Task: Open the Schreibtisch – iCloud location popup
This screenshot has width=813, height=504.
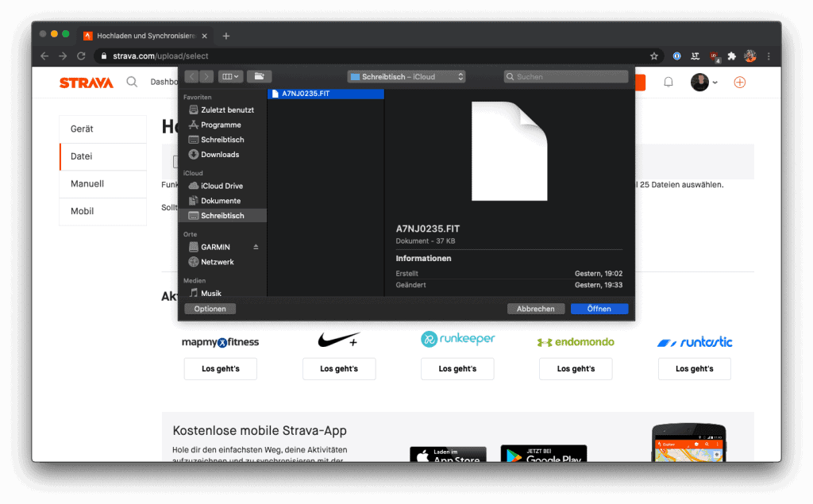Action: click(x=406, y=77)
